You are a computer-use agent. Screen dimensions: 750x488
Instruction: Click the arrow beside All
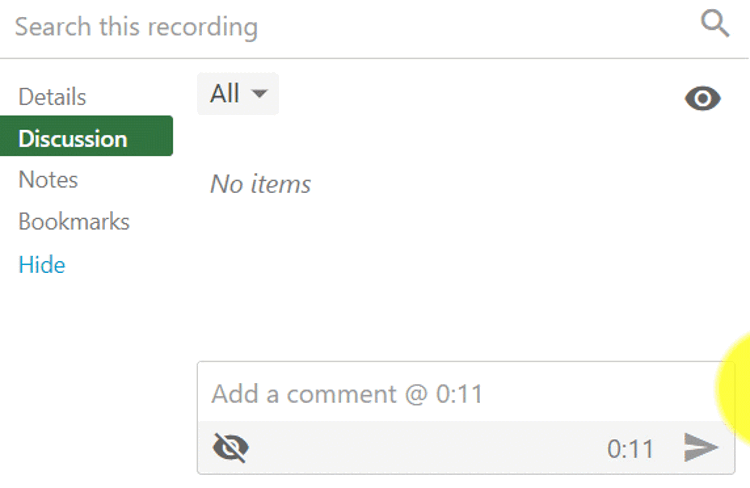260,94
